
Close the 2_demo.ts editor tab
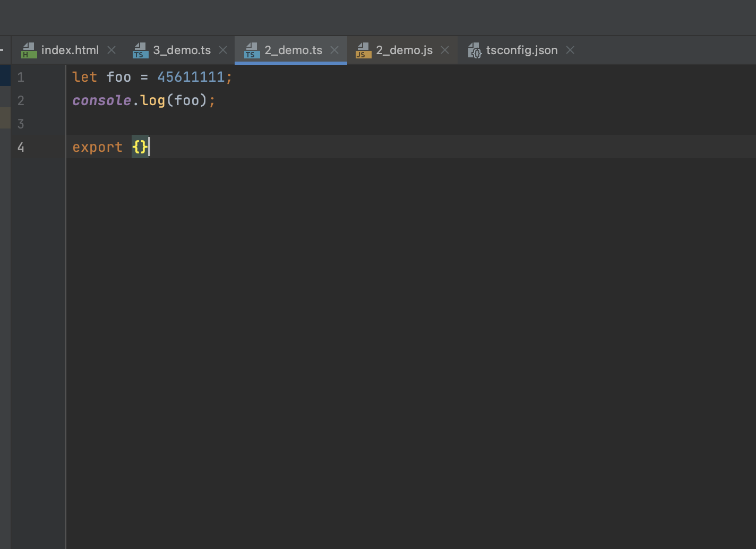point(334,50)
